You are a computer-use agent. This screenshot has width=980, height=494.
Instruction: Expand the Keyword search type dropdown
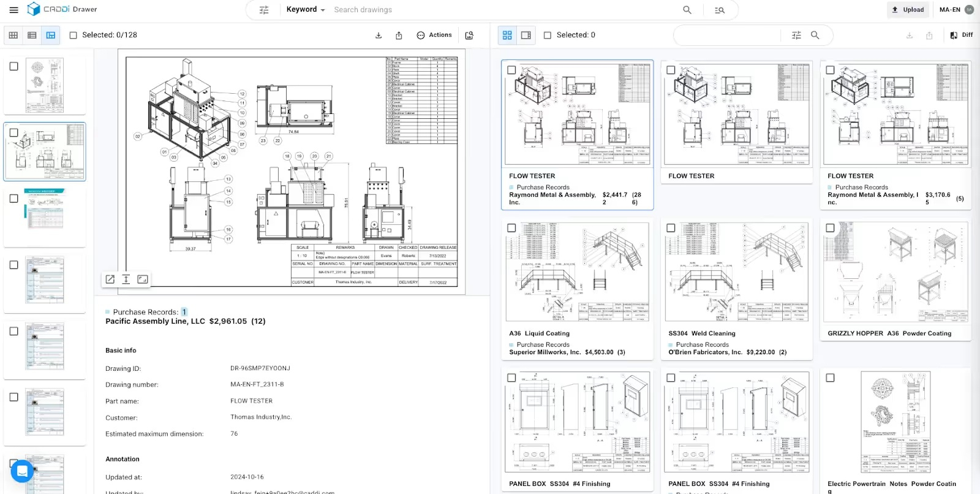(x=305, y=10)
